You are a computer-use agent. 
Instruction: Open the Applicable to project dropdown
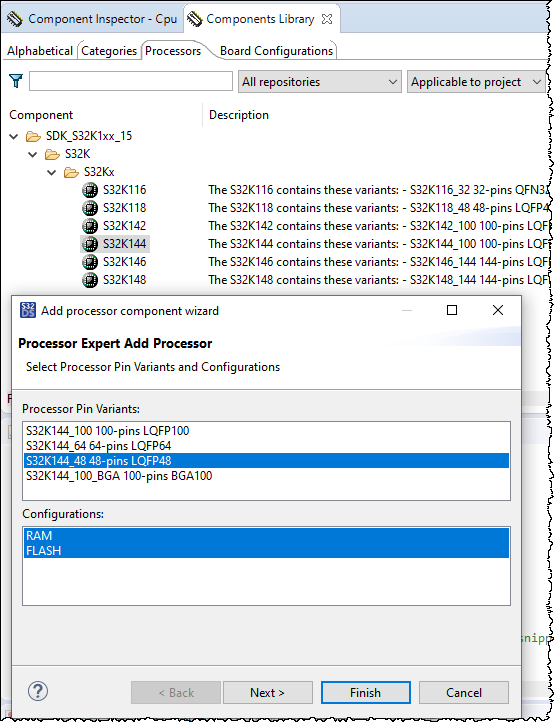coord(476,82)
